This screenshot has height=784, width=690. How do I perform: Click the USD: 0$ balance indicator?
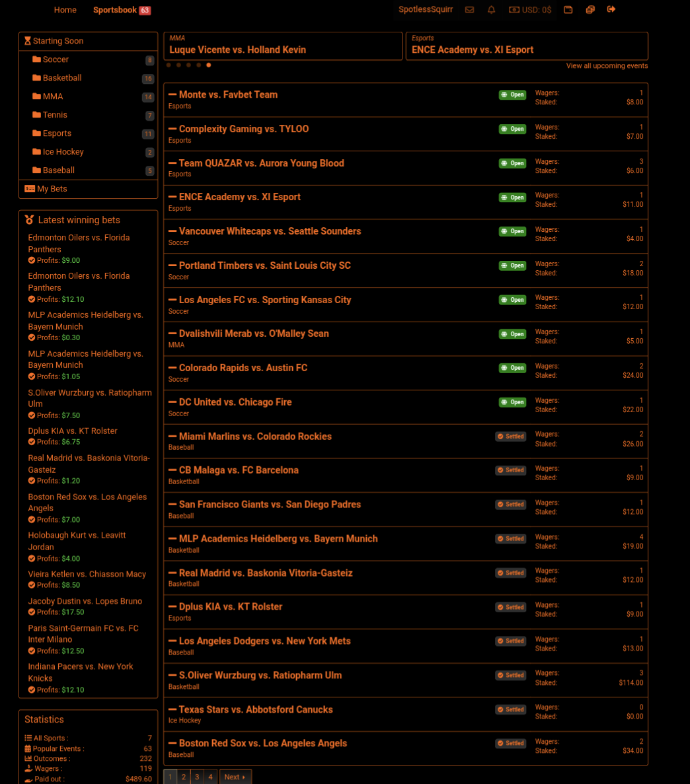[x=530, y=10]
